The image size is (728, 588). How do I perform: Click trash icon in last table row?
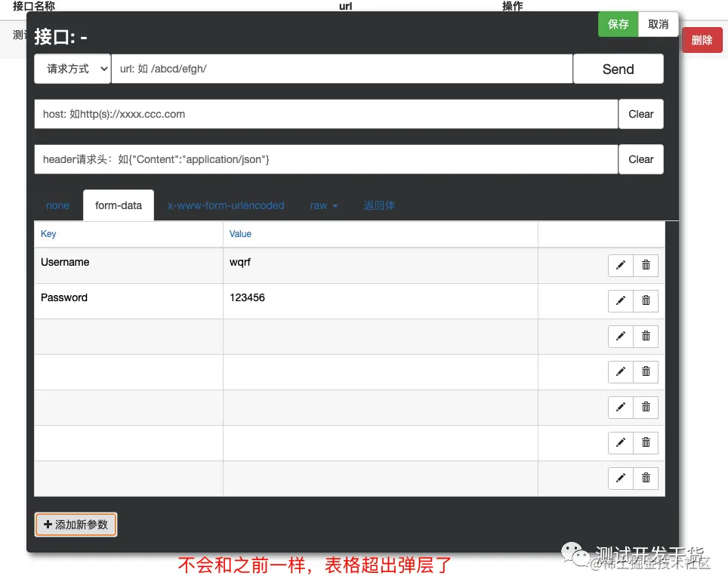pos(646,478)
